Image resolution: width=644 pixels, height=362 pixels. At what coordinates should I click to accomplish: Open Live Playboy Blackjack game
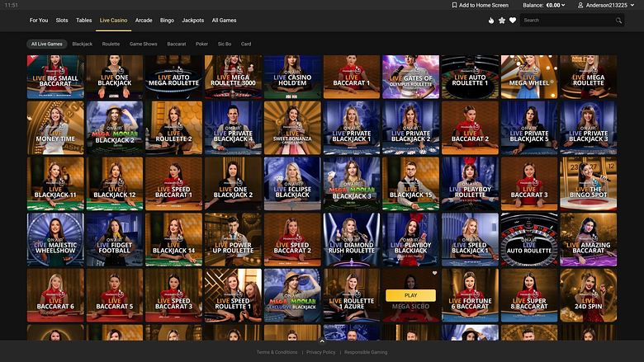(410, 239)
